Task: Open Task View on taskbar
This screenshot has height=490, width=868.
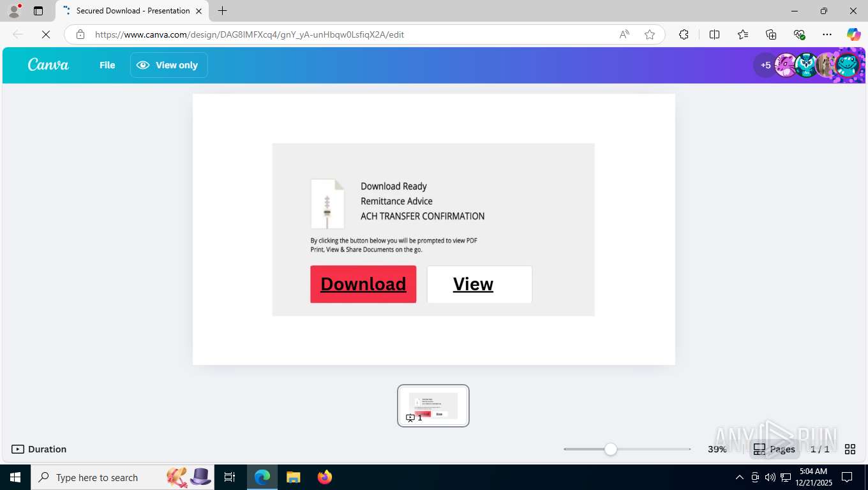Action: [x=230, y=477]
